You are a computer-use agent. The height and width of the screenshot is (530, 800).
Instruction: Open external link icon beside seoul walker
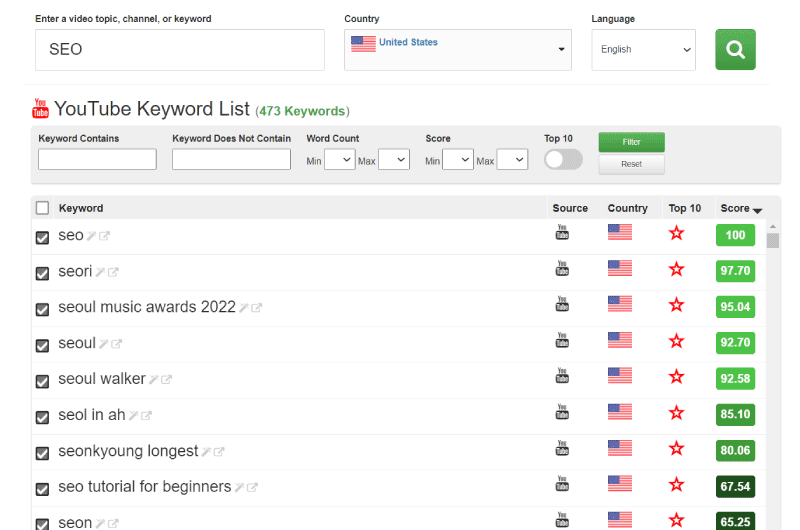coord(166,380)
